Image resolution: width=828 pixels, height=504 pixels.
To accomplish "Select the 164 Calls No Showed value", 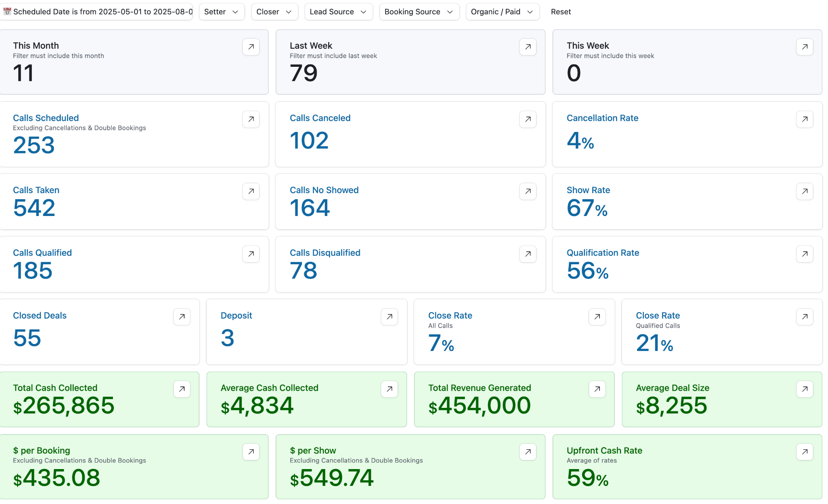I will (x=310, y=208).
